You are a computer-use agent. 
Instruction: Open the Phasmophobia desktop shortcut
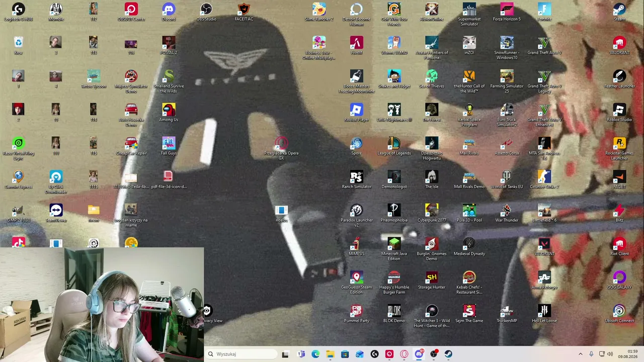[394, 214]
